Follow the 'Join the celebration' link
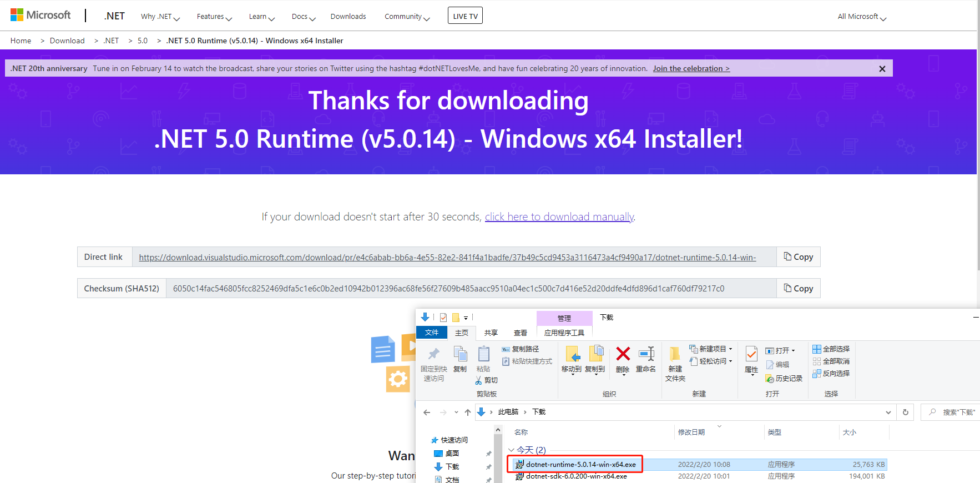 point(691,69)
